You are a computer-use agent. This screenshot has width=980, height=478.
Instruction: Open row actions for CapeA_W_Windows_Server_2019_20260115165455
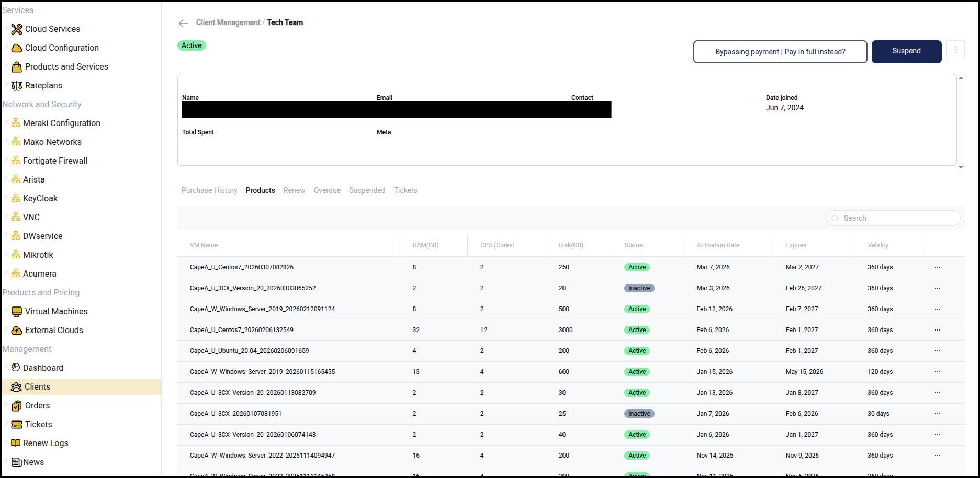[x=938, y=372]
